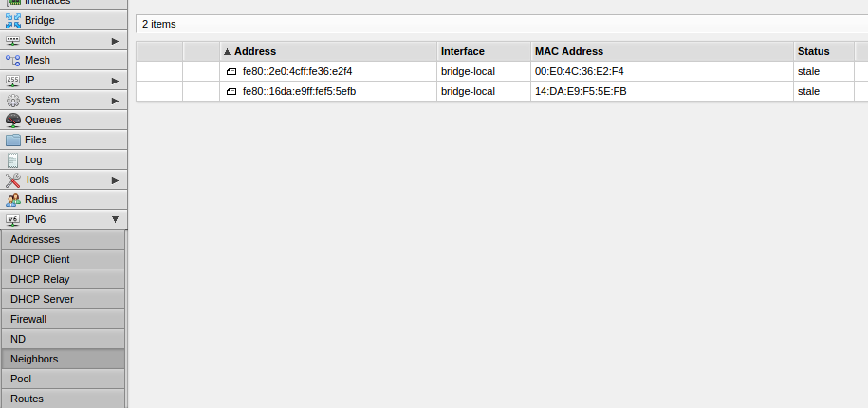
Task: Click the Queues icon
Action: tap(13, 120)
